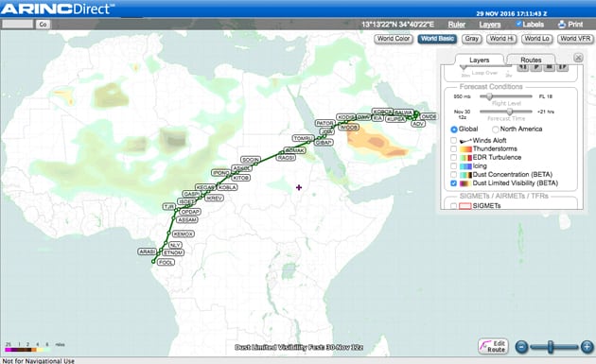Adjust the Forecast Time slider handle

pyautogui.click(x=510, y=112)
